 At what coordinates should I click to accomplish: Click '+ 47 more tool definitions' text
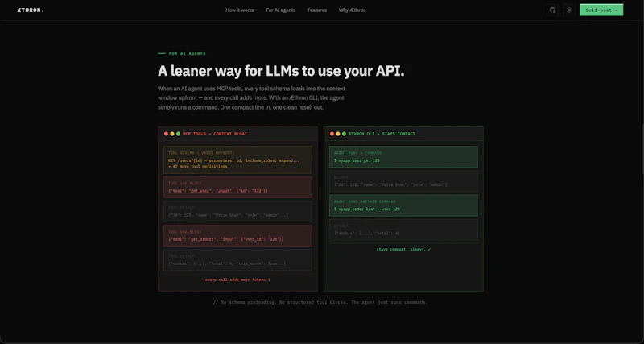(x=197, y=167)
